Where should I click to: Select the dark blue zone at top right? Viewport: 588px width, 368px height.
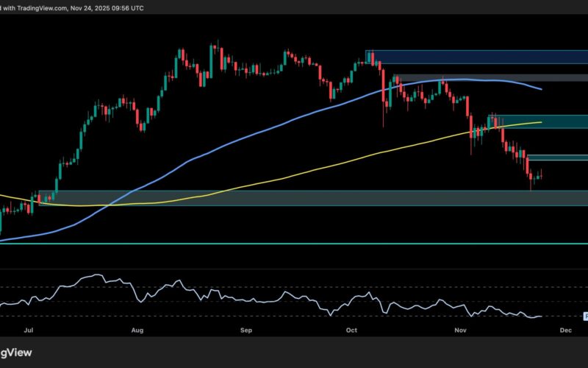pos(478,57)
